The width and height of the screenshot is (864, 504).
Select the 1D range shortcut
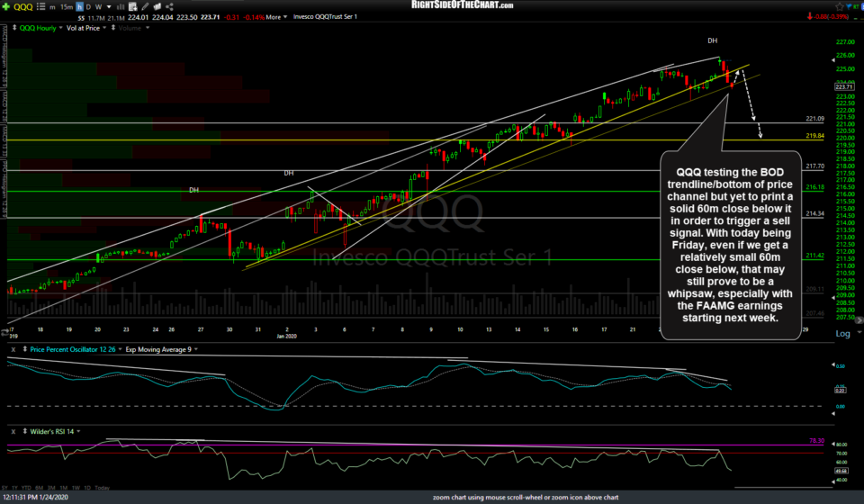click(x=87, y=488)
